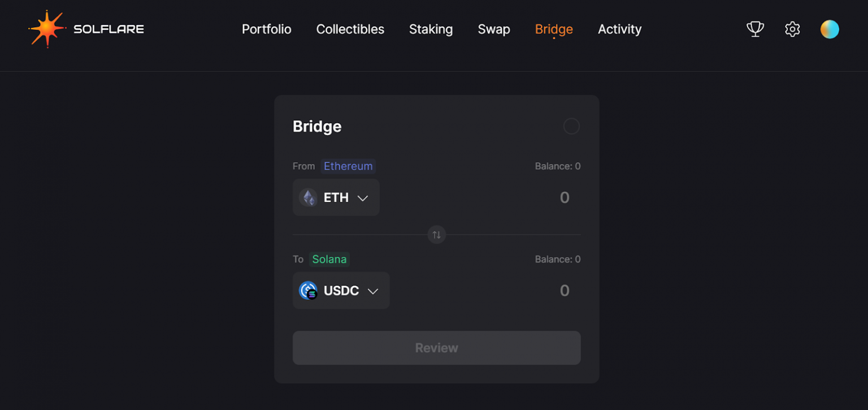
Task: Click the swap direction arrows between fields
Action: click(436, 235)
